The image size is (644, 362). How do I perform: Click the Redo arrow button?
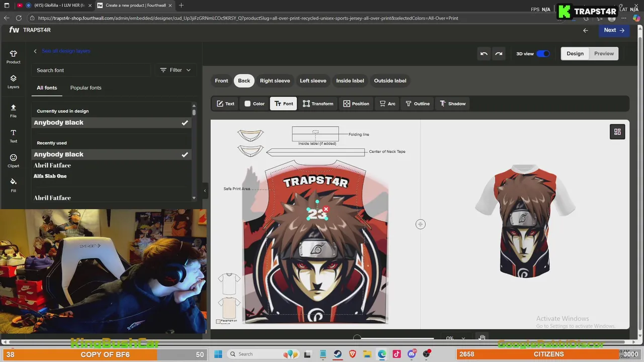click(499, 54)
